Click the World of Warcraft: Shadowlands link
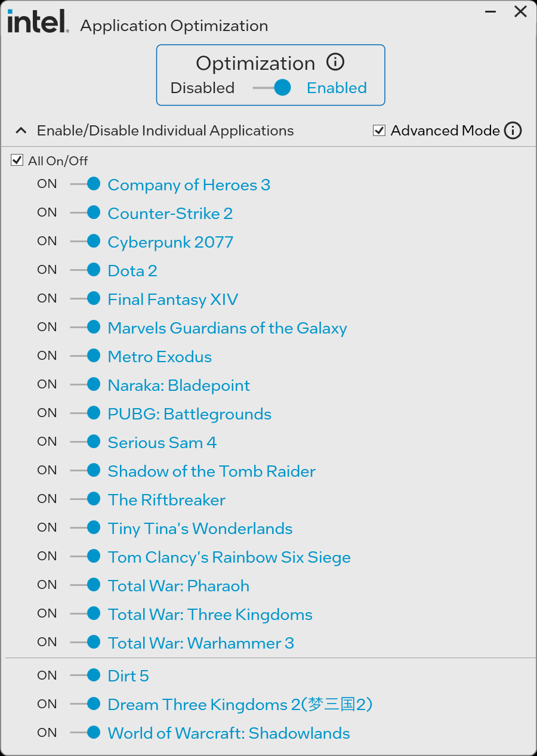Image resolution: width=537 pixels, height=756 pixels. pyautogui.click(x=229, y=733)
